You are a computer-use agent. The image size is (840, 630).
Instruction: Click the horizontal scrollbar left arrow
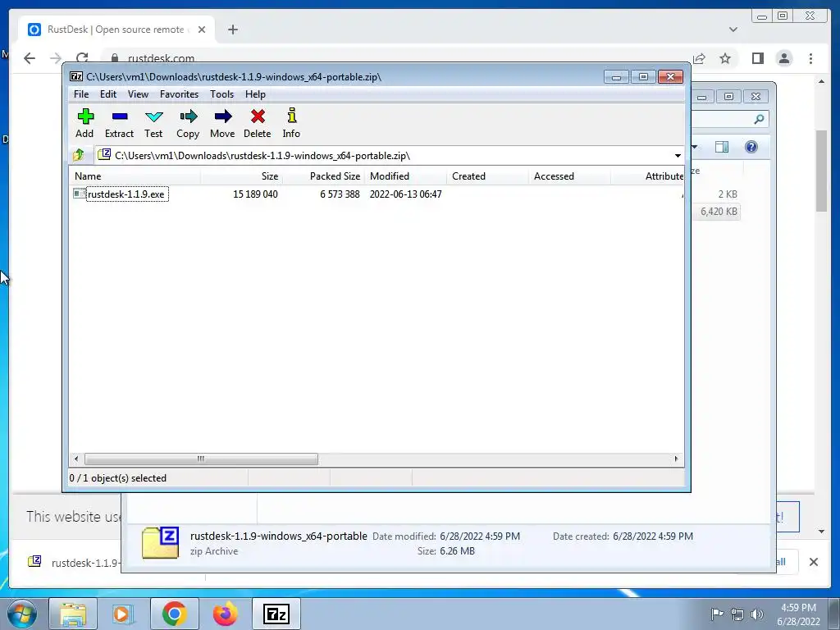76,459
